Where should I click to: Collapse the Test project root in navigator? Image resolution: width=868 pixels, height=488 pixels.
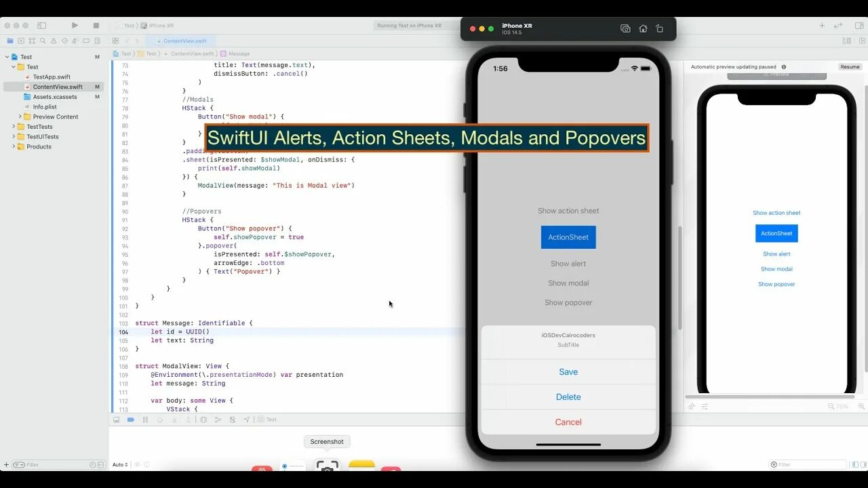[x=6, y=57]
